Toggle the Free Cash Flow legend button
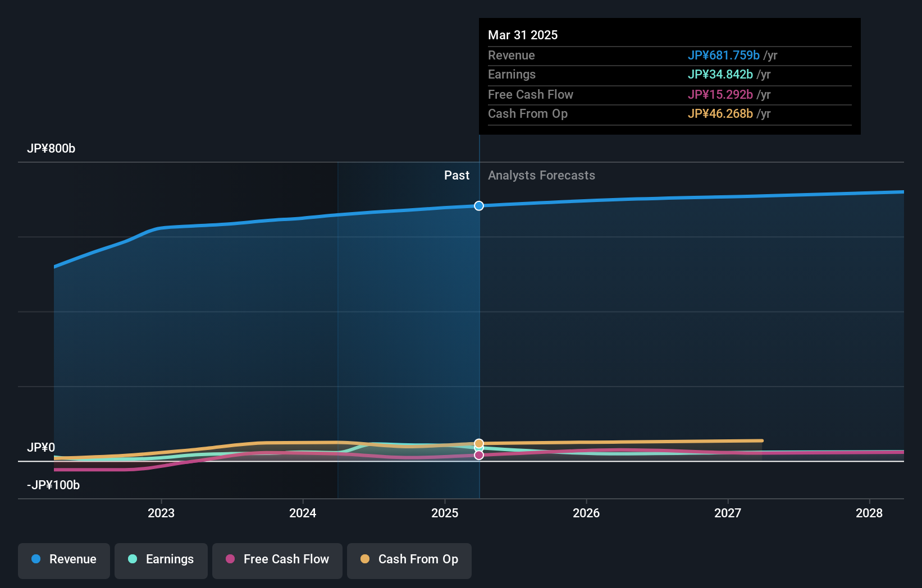Viewport: 922px width, 588px height. click(x=277, y=561)
